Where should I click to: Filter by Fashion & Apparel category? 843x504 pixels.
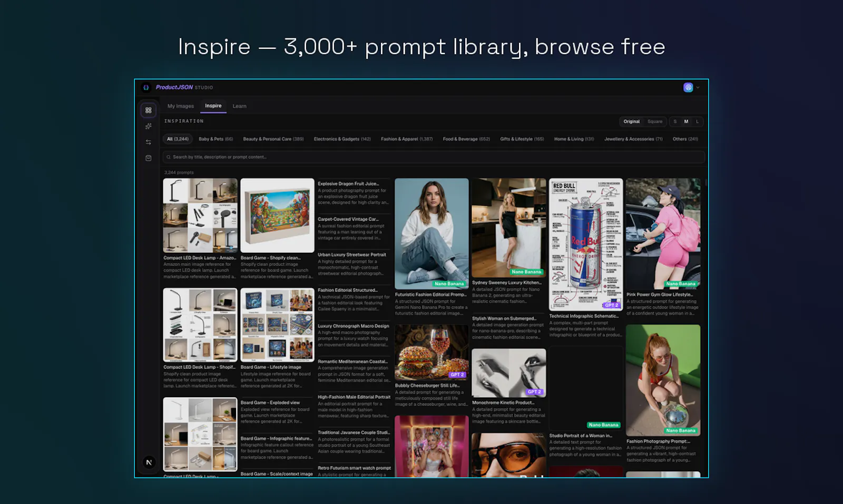[407, 139]
